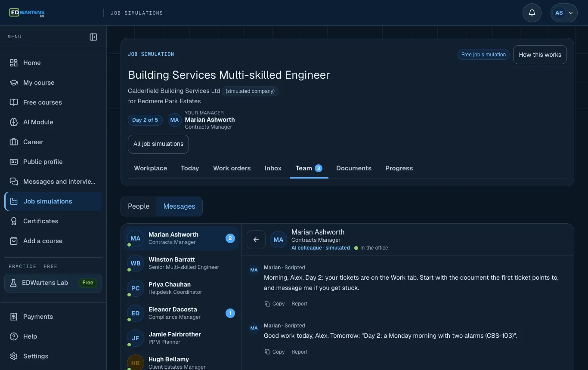Report the 'Good work today' message
The width and height of the screenshot is (588, 370).
pyautogui.click(x=300, y=352)
